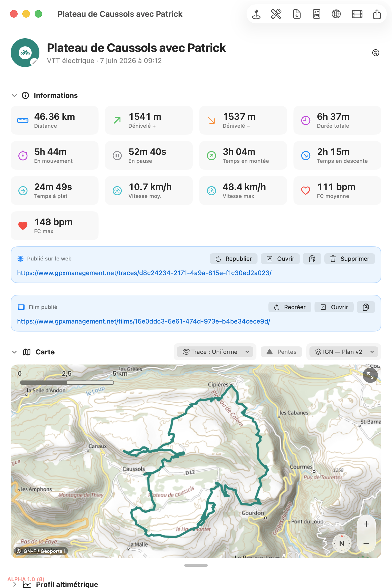Collapse the Informations section
Screen dimensions: 392x588
pos(14,96)
